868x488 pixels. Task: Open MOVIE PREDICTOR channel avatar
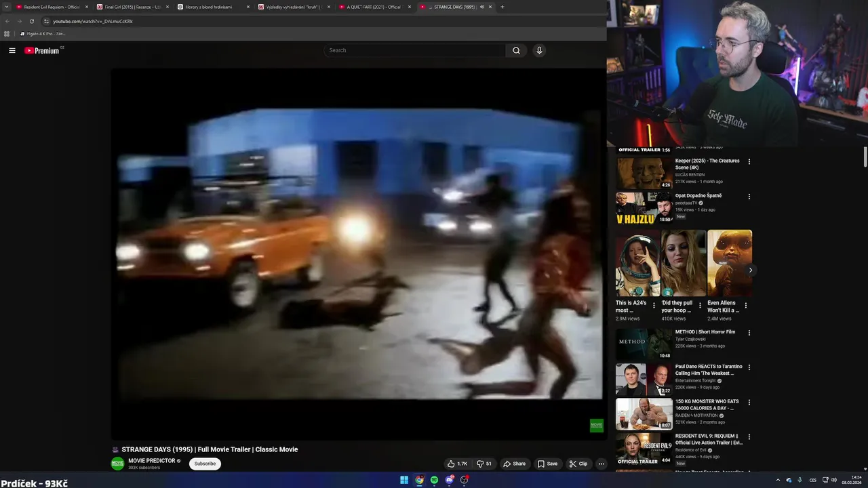(117, 464)
